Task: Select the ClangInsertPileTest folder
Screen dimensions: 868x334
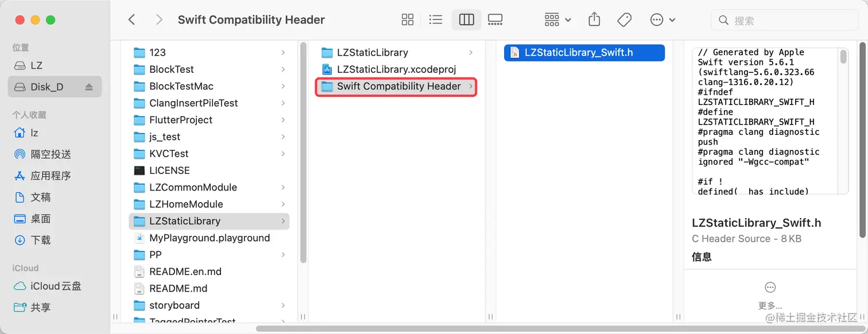Action: click(x=210, y=103)
